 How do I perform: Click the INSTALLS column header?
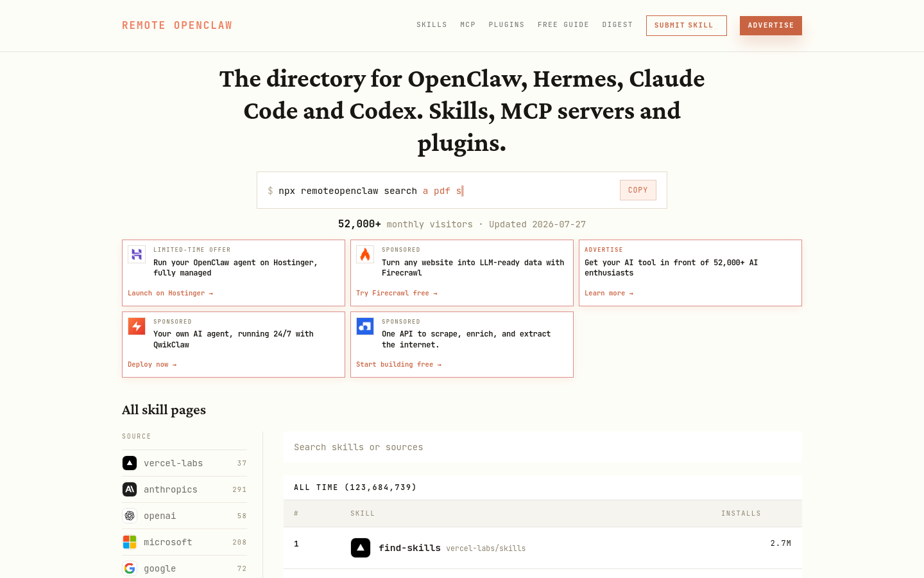pyautogui.click(x=741, y=513)
